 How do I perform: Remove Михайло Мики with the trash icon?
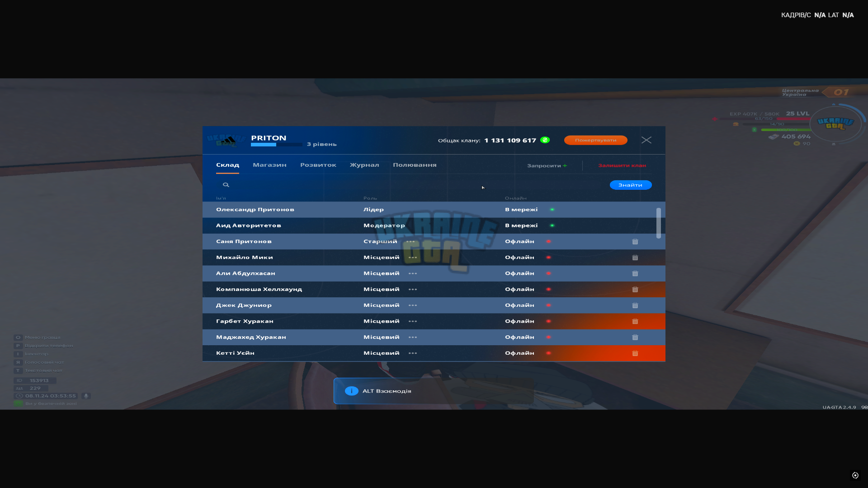pos(635,258)
